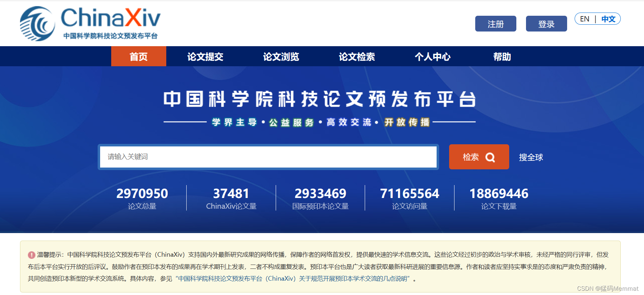The image size is (644, 295).
Task: Click the 71165564 论文访问量 statistic
Action: (410, 198)
